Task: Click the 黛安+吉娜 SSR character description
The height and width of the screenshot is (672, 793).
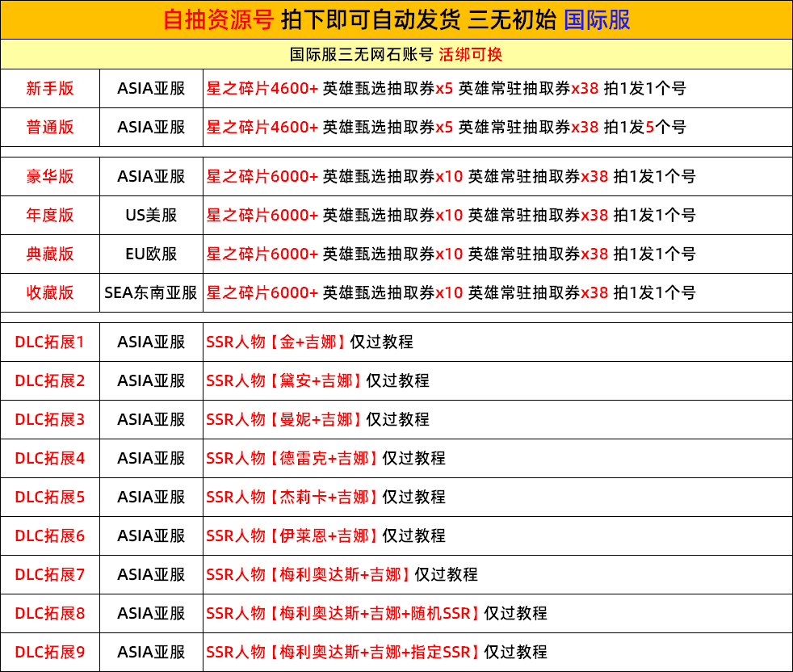Action: pyautogui.click(x=317, y=380)
